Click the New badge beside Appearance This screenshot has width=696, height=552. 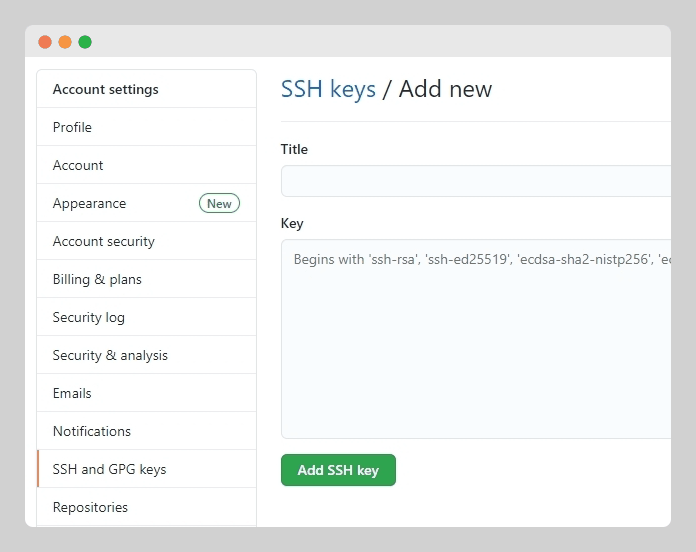point(219,203)
